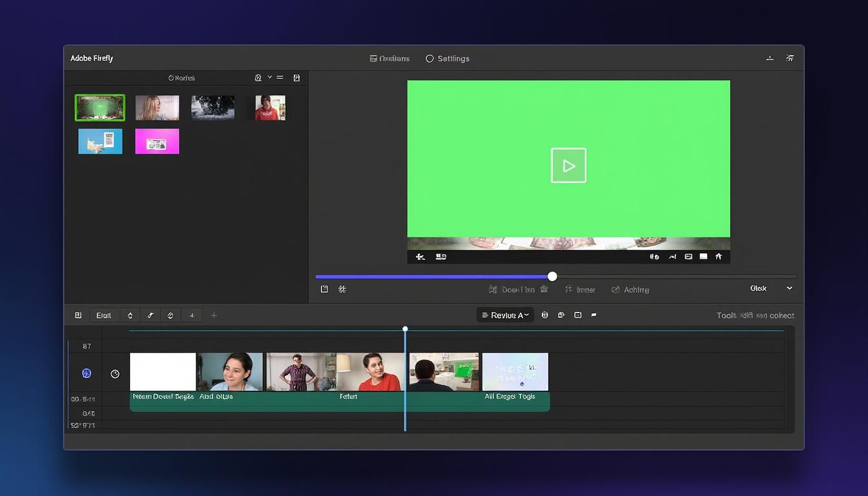The height and width of the screenshot is (496, 868).
Task: Click the third item in the timeline toolbar
Action: (130, 315)
